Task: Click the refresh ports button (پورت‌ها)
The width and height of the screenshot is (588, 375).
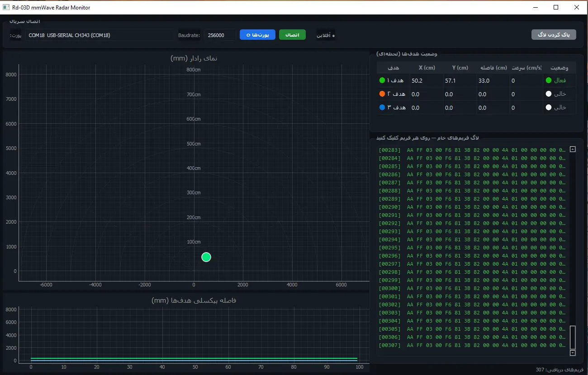Action: [257, 35]
